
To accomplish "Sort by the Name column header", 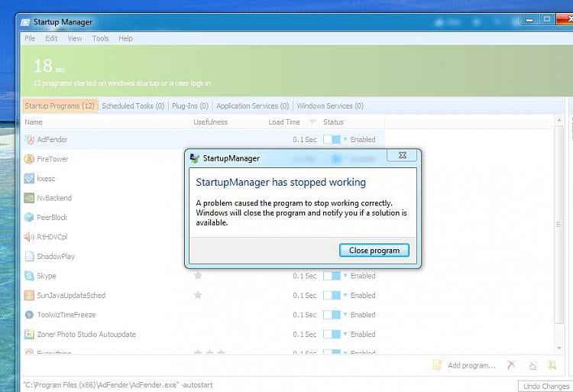I will point(34,122).
